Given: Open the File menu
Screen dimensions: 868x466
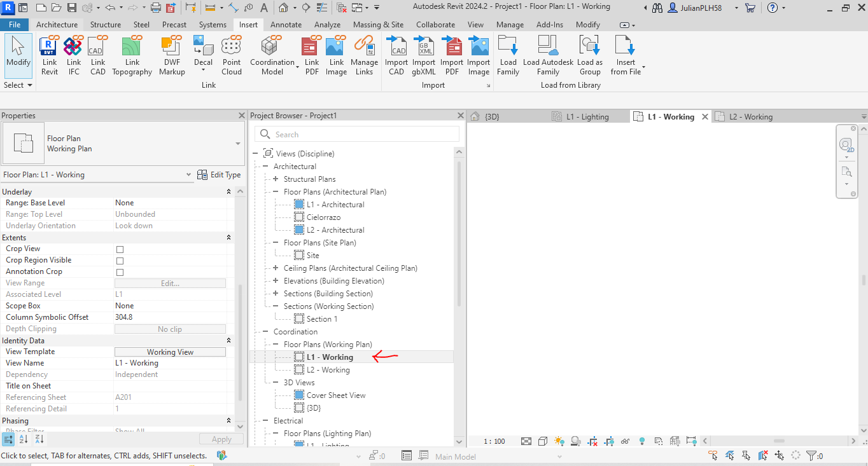Looking at the screenshot, I should pos(15,25).
